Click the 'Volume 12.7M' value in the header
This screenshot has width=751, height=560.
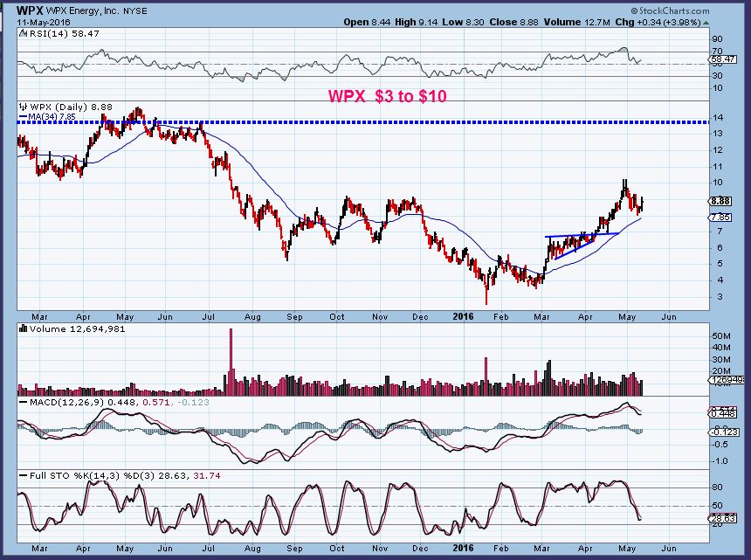(x=577, y=22)
